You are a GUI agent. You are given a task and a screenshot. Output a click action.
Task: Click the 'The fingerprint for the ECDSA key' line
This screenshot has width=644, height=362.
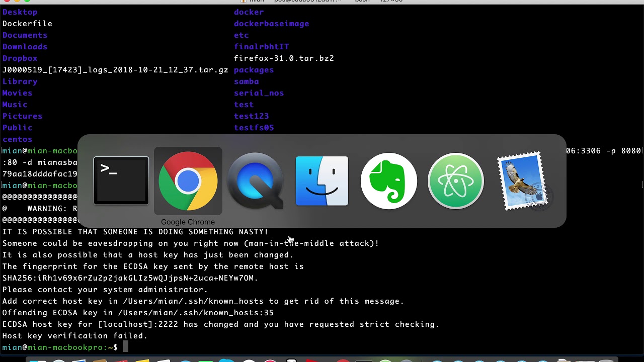153,266
